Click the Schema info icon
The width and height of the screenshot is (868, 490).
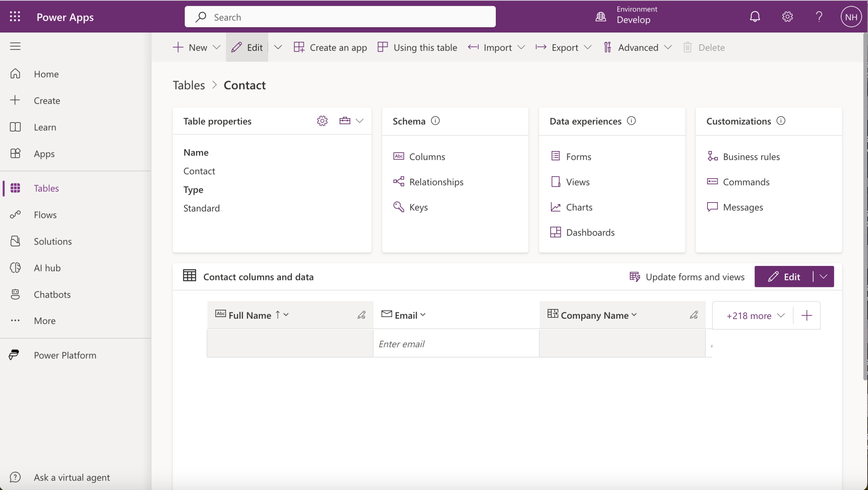click(x=435, y=121)
